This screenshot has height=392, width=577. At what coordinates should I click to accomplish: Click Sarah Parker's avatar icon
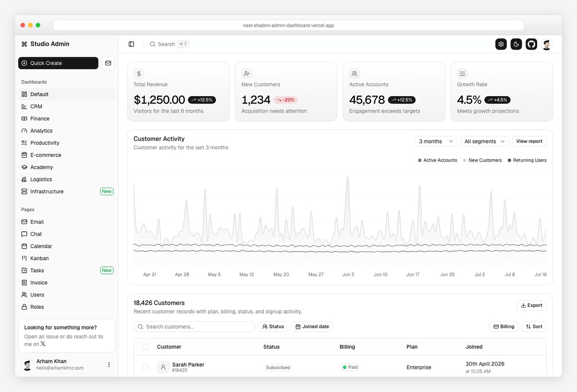pyautogui.click(x=163, y=367)
